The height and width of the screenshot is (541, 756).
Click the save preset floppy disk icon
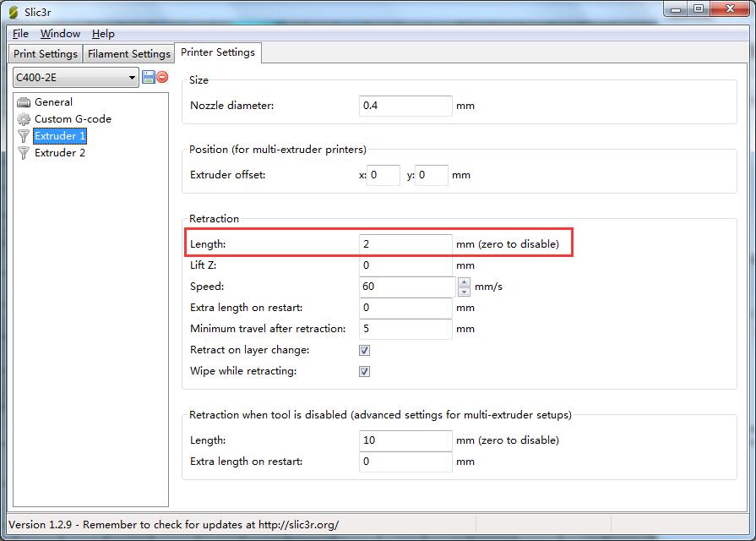tap(149, 77)
